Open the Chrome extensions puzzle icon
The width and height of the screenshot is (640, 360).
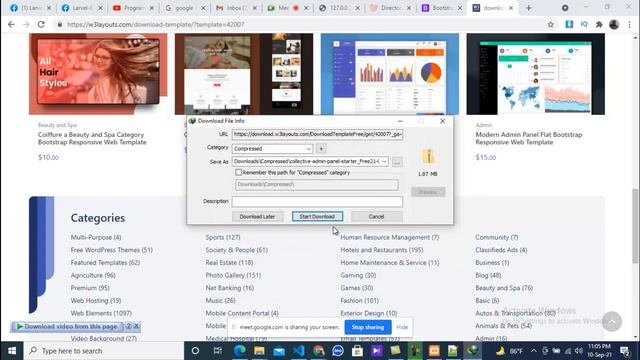tap(599, 24)
